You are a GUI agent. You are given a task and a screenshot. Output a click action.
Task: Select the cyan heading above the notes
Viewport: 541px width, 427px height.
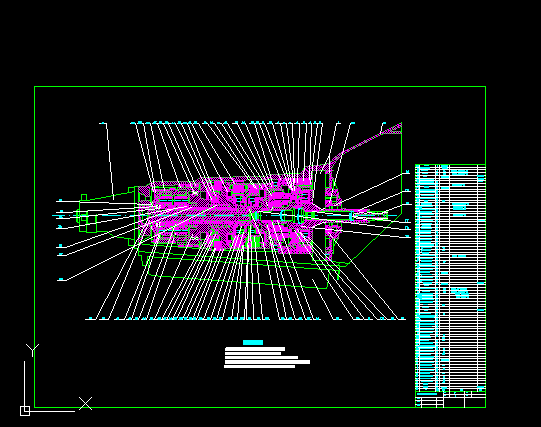point(253,342)
